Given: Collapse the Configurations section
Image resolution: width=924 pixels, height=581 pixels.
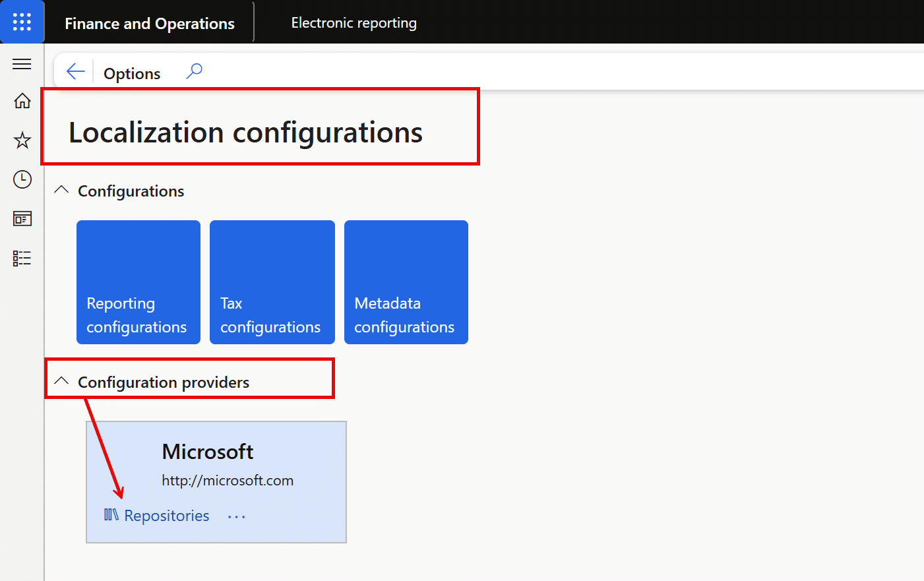Looking at the screenshot, I should coord(61,190).
